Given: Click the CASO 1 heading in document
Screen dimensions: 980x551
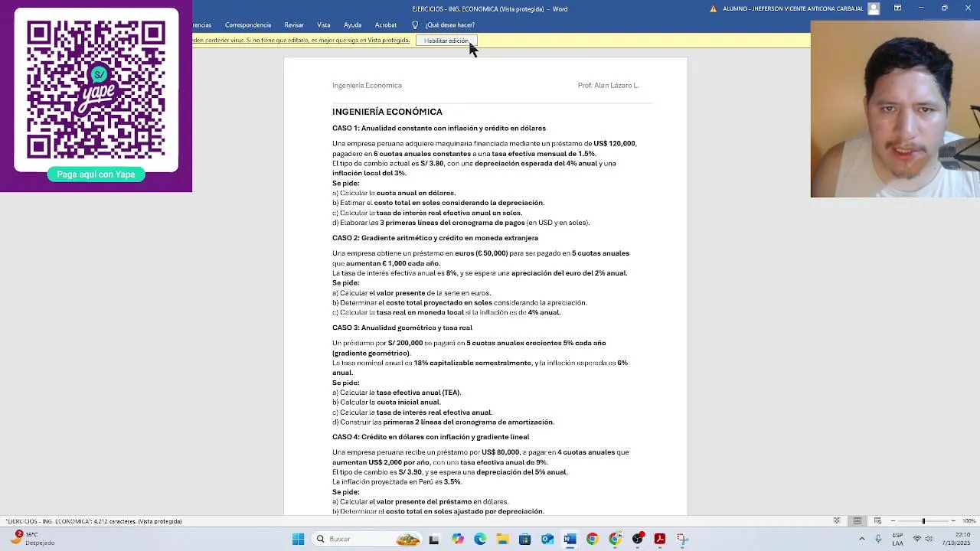Looking at the screenshot, I should point(439,129).
